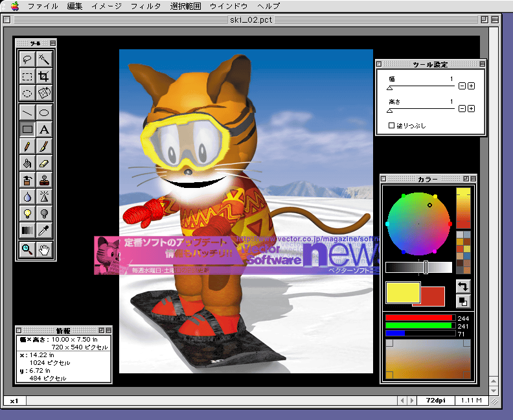Select the Dodge lit-bulb tool

pyautogui.click(x=27, y=213)
